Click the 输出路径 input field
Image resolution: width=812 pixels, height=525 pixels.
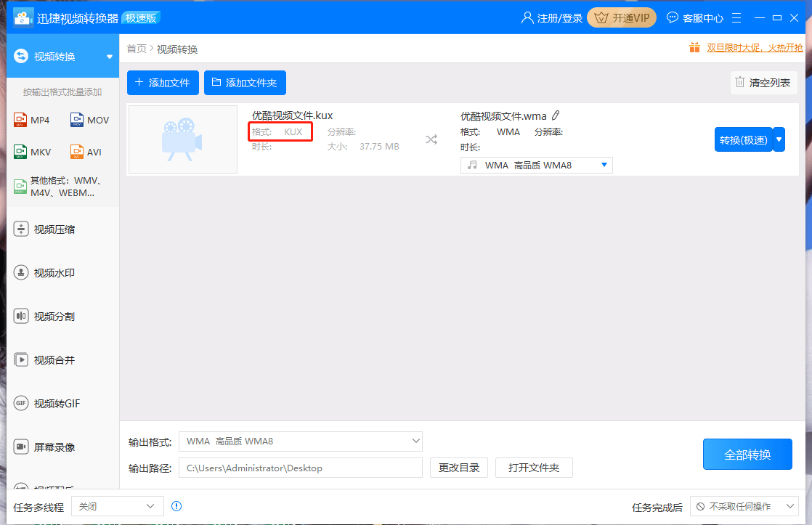pyautogui.click(x=301, y=468)
